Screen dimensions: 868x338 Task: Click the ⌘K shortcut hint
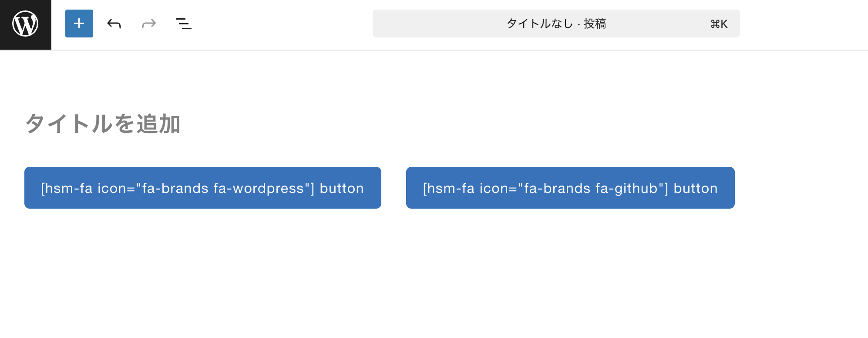point(719,24)
